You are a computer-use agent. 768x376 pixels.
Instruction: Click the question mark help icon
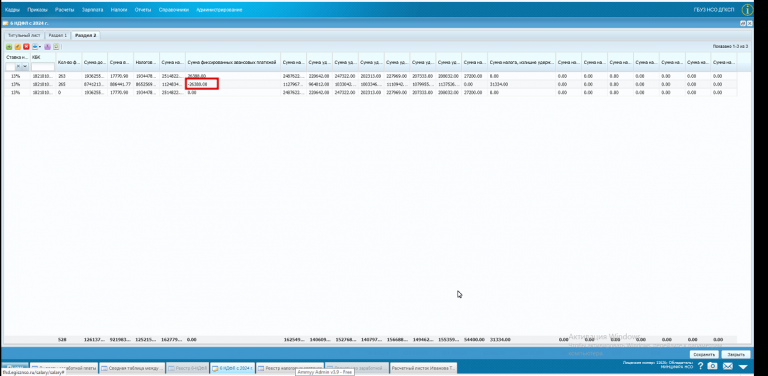point(700,366)
